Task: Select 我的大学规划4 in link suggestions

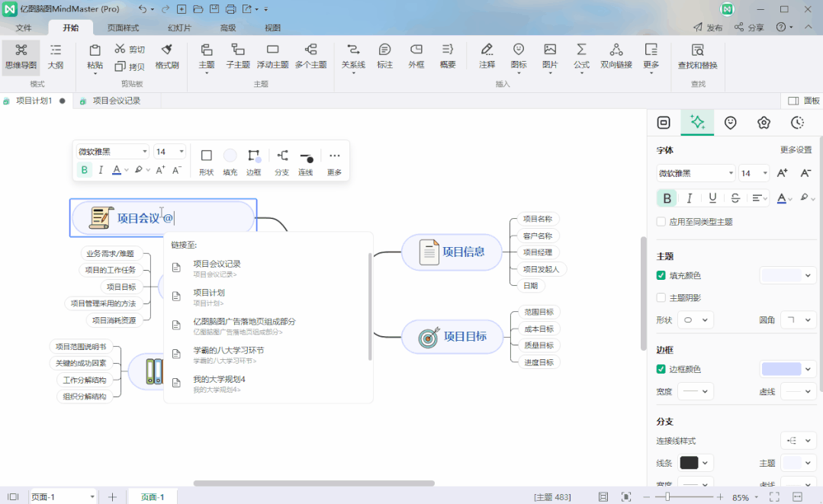Action: (x=268, y=384)
